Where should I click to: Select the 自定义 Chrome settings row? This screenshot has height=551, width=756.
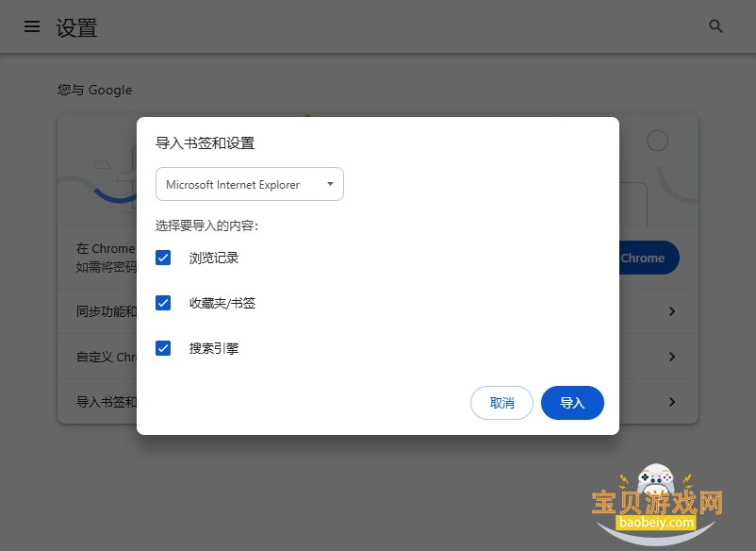[377, 357]
